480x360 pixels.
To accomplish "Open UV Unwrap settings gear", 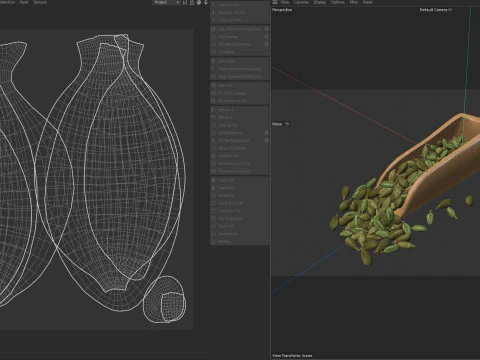I will (x=266, y=37).
